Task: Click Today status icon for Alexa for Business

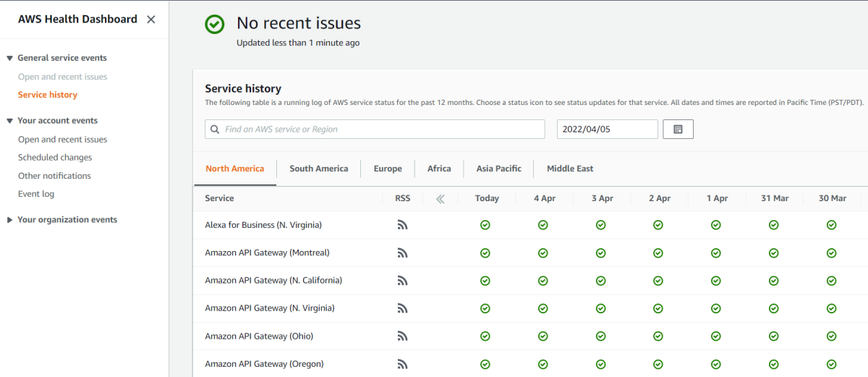Action: pyautogui.click(x=485, y=225)
